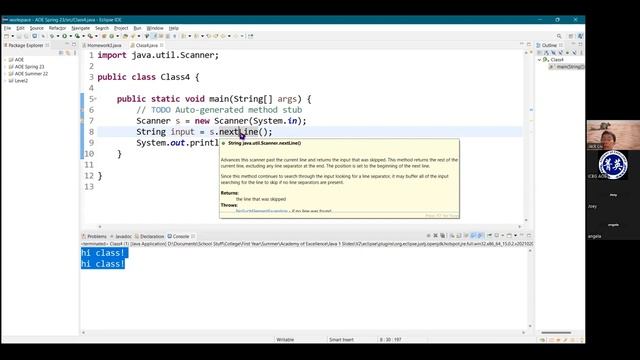
Task: Run the program with green Run button
Action: (64, 36)
